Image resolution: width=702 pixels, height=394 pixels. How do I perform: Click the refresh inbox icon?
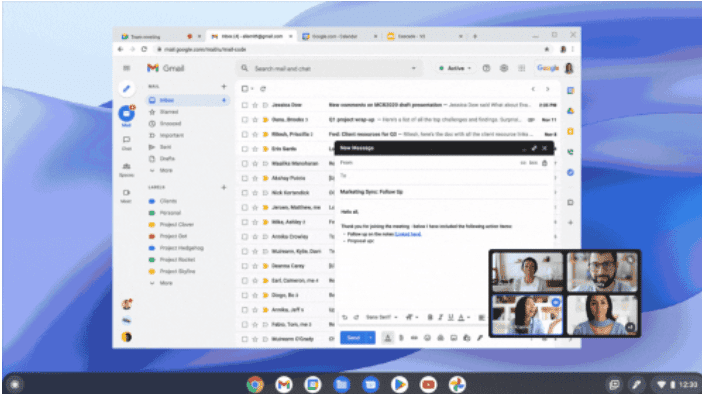[x=263, y=89]
